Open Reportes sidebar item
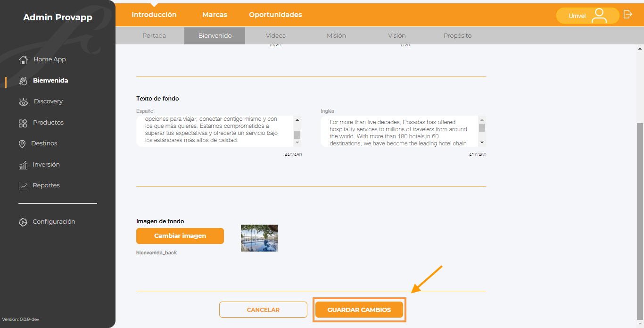This screenshot has width=644, height=328. pyautogui.click(x=46, y=185)
